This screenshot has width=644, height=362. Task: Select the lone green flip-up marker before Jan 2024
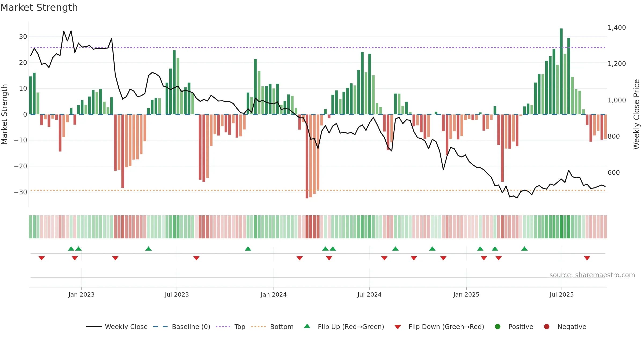tap(248, 249)
